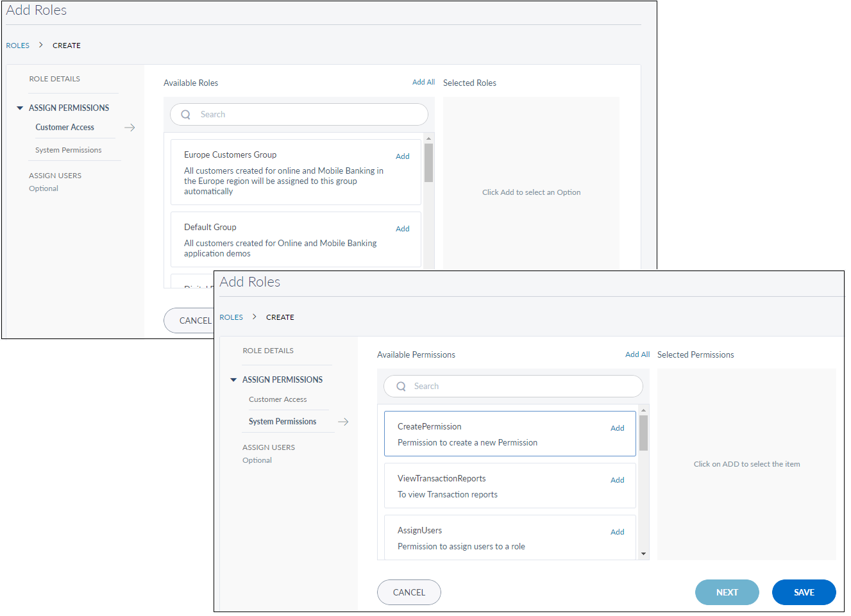The width and height of the screenshot is (851, 616).
Task: Click the arrow icon beside System Permissions
Action: [343, 422]
